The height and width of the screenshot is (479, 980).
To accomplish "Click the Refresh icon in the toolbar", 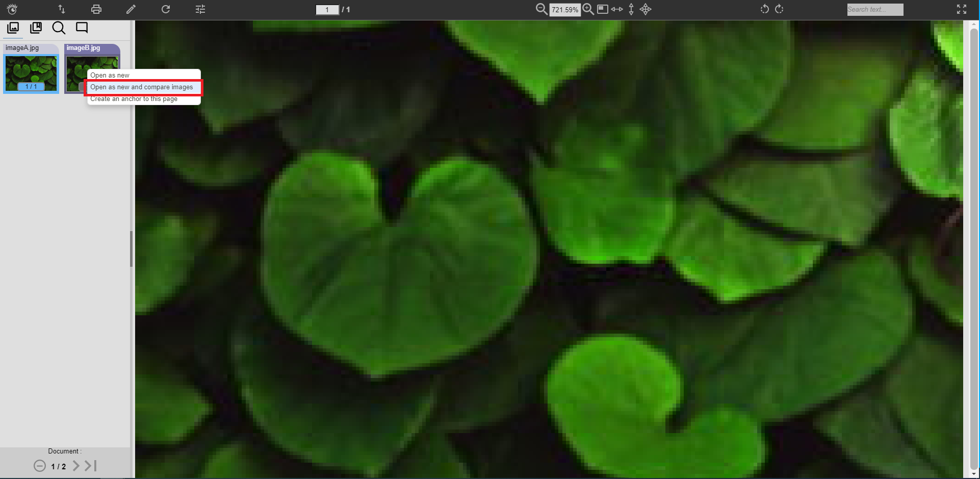I will [x=166, y=9].
